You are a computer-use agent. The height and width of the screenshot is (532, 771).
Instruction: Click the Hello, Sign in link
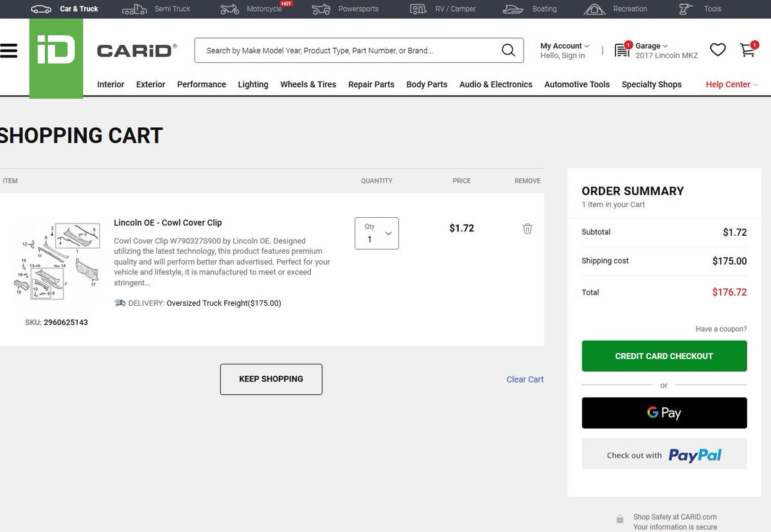click(563, 56)
